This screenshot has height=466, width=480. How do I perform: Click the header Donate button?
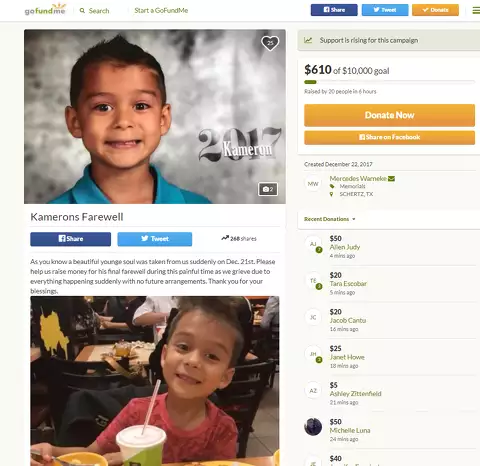(x=435, y=10)
